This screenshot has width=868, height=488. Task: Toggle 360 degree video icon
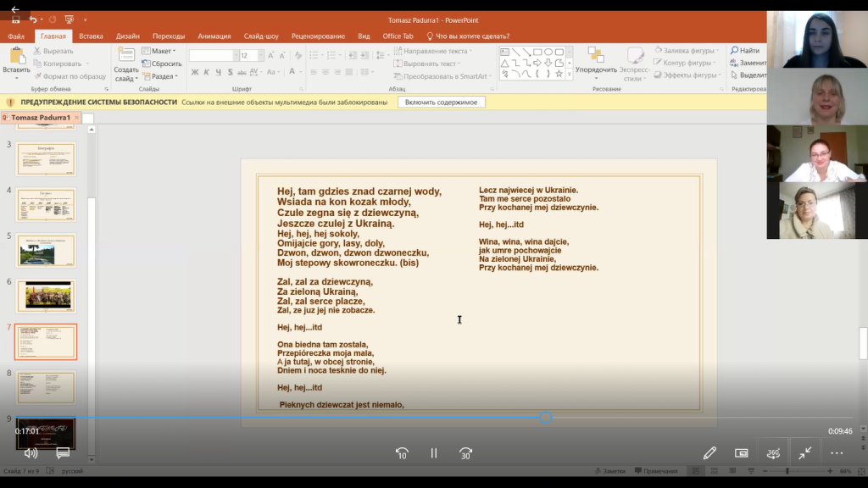coord(773,453)
